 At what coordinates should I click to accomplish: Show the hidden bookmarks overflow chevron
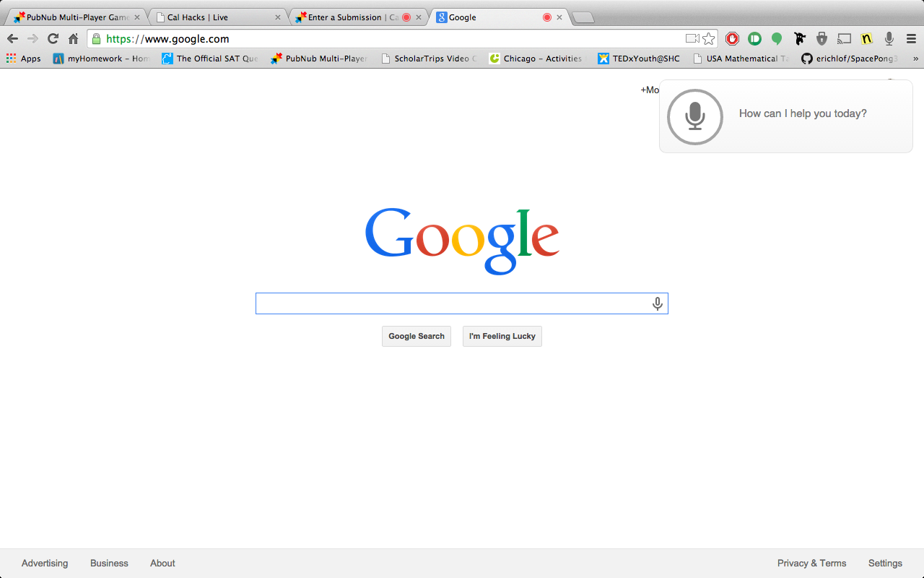(915, 59)
